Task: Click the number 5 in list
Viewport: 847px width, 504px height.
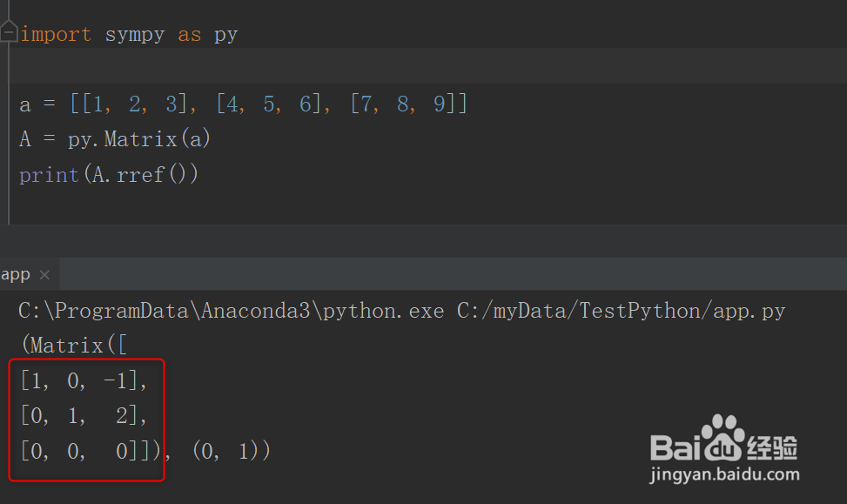Action: [268, 104]
